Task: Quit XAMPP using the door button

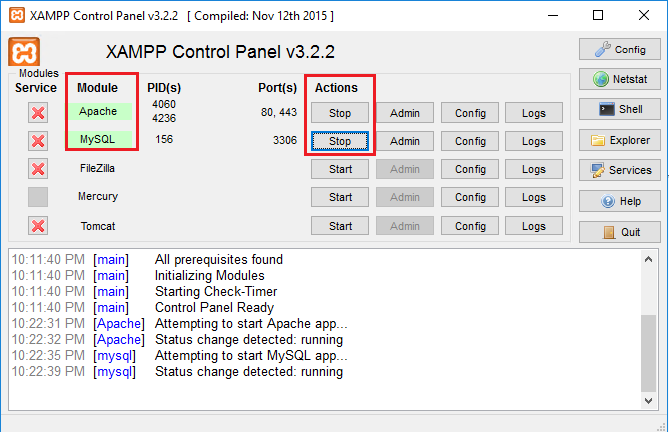Action: tap(620, 232)
